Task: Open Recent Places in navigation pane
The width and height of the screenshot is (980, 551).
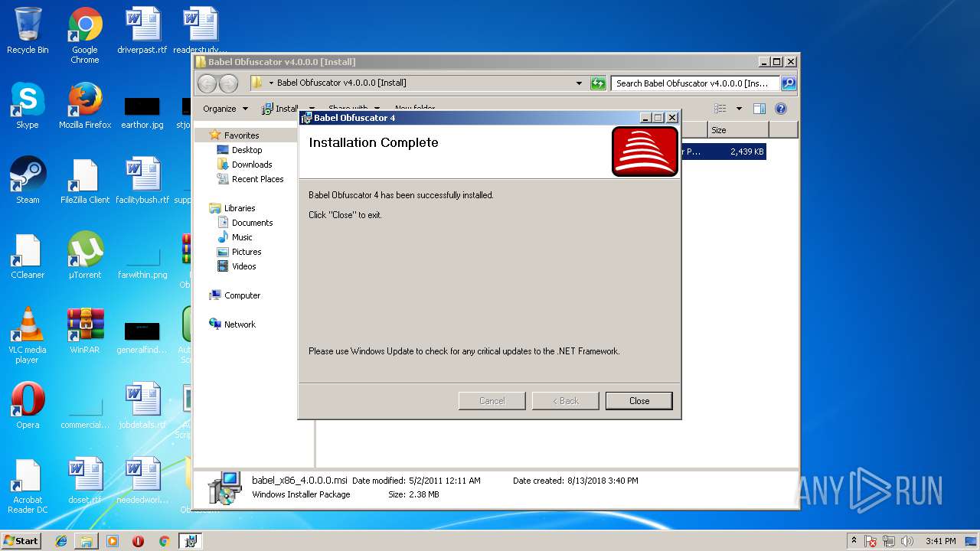Action: pyautogui.click(x=257, y=179)
